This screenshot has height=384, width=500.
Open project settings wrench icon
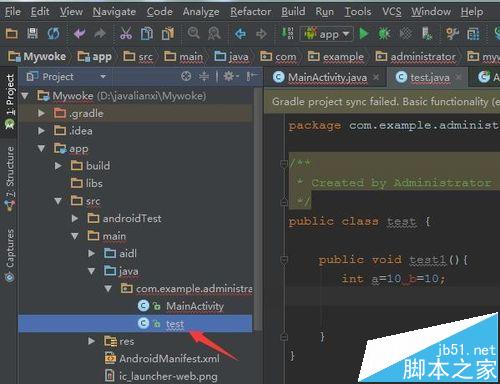tap(452, 34)
